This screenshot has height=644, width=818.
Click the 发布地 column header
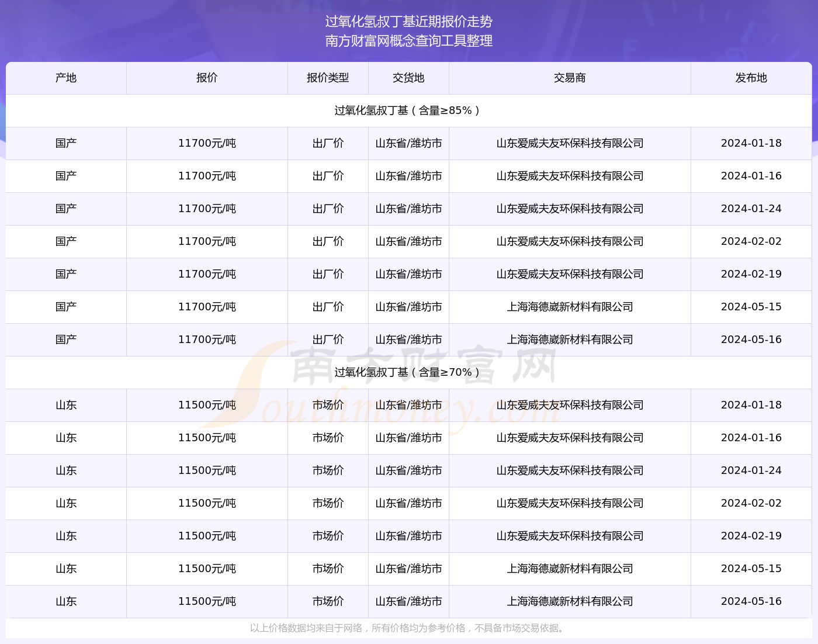[751, 78]
